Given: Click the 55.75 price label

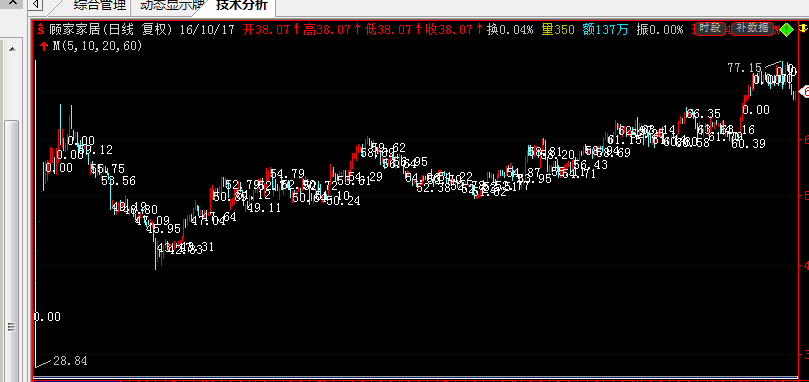Looking at the screenshot, I should (x=107, y=169).
